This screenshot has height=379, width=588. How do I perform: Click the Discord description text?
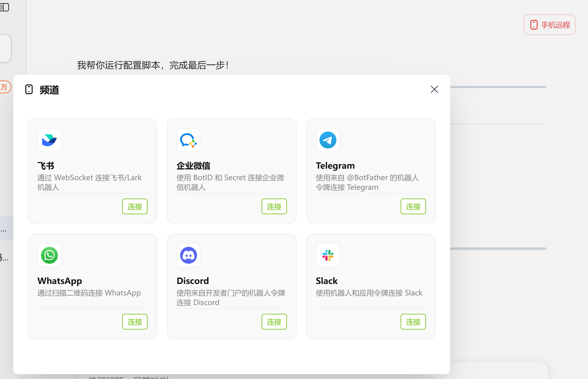pos(231,298)
